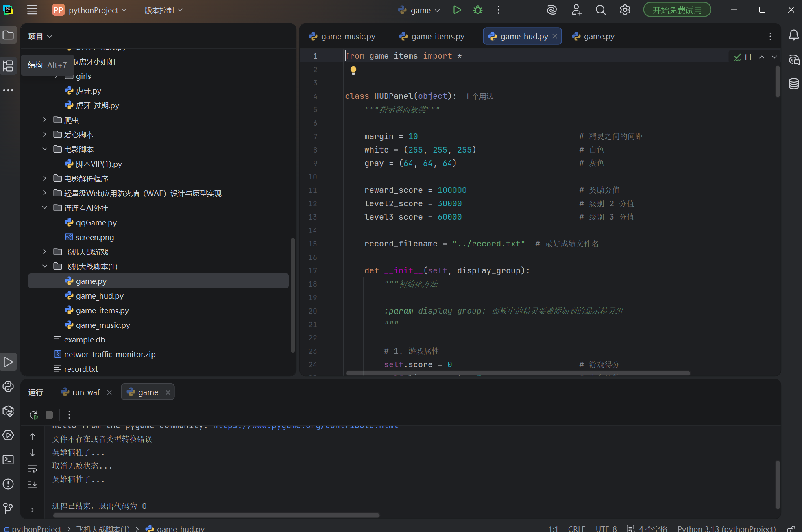This screenshot has height=532, width=802.
Task: Switch to game.py editor tab
Action: (593, 36)
